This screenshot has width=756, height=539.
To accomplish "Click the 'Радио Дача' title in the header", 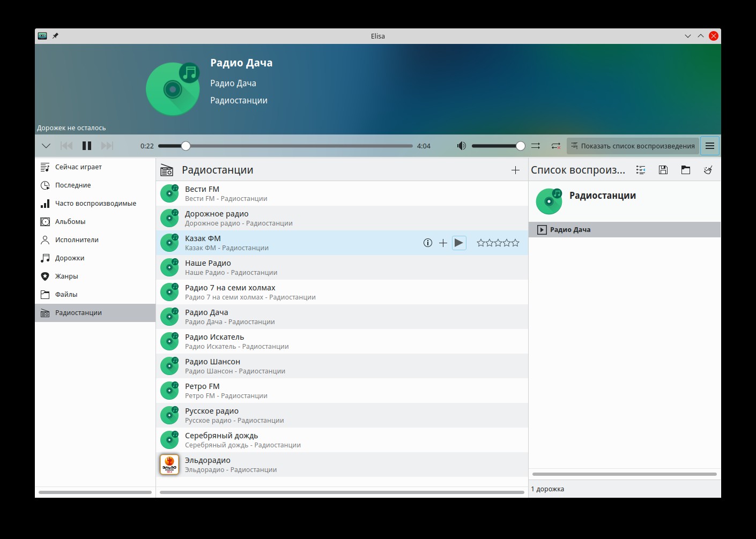I will (241, 63).
